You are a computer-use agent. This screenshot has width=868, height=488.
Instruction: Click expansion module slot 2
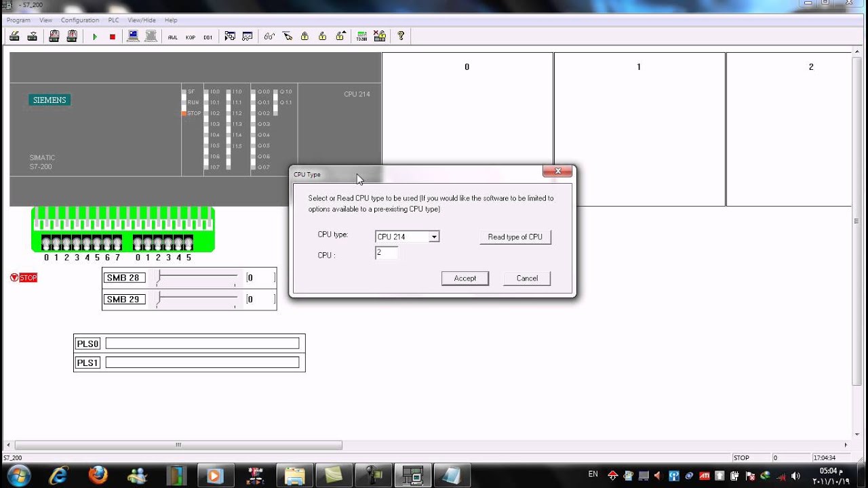tap(789, 129)
